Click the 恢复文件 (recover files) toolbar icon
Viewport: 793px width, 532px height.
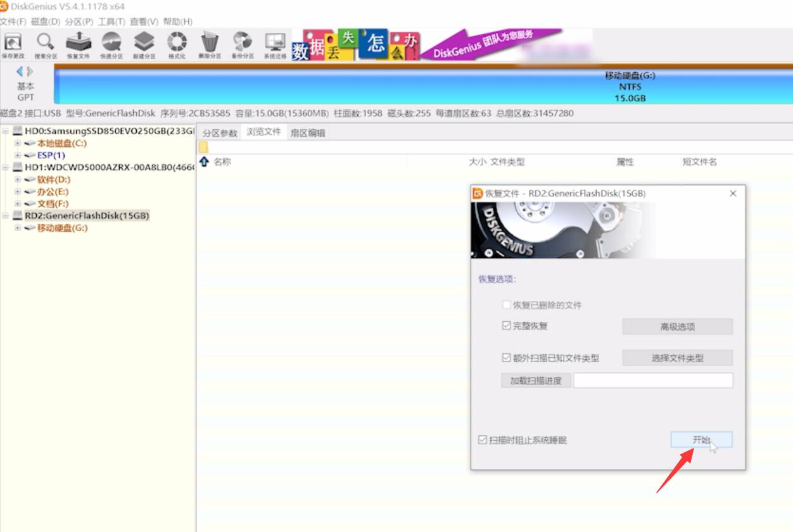(79, 46)
